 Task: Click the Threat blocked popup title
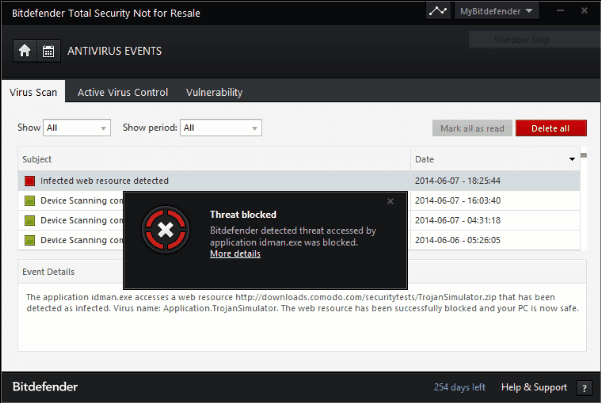tap(243, 215)
